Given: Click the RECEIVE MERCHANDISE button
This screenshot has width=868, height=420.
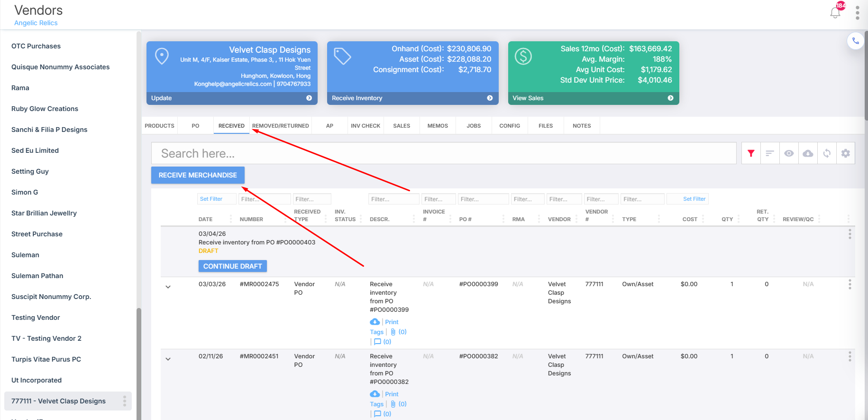Looking at the screenshot, I should 198,175.
